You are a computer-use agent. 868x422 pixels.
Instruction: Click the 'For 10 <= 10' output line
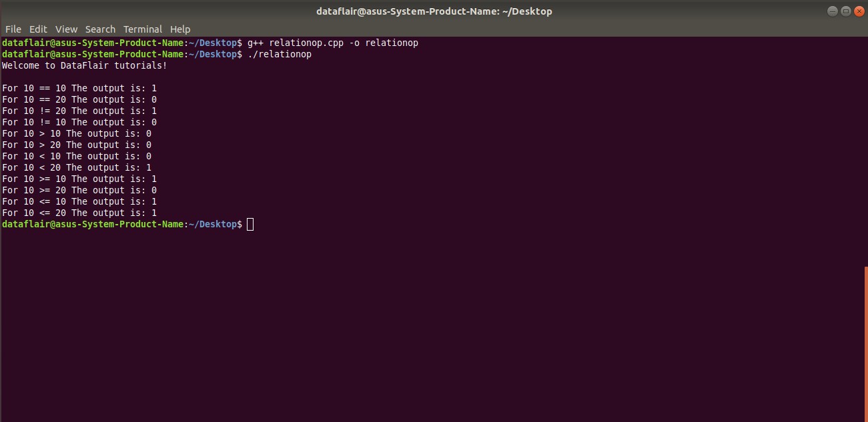click(x=79, y=201)
